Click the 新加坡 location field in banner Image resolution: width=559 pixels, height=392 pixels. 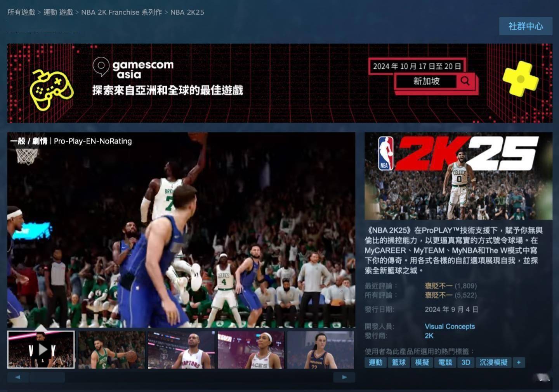(x=426, y=81)
